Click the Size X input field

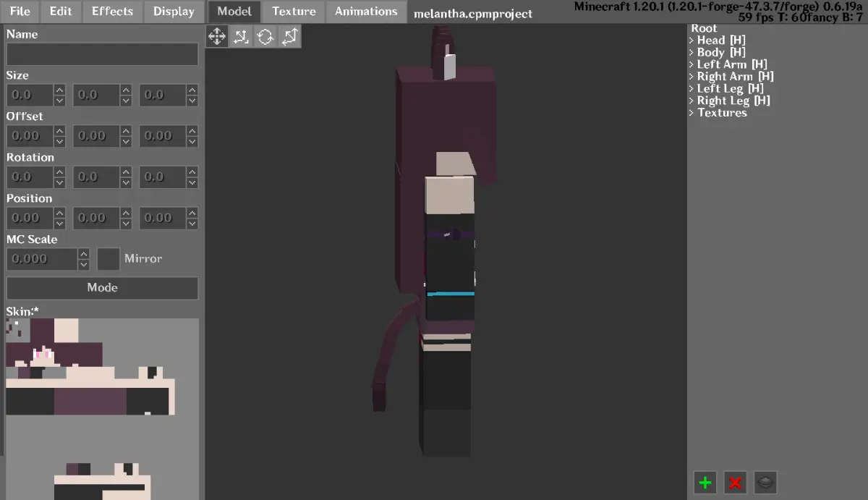[x=30, y=95]
